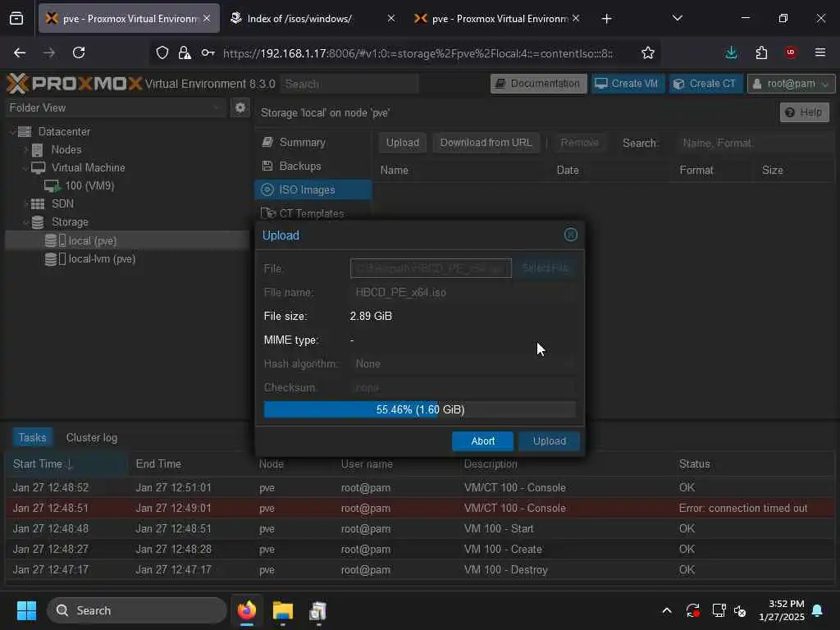Bookmark this page with the star icon
Image resolution: width=840 pixels, height=630 pixels.
(x=648, y=52)
